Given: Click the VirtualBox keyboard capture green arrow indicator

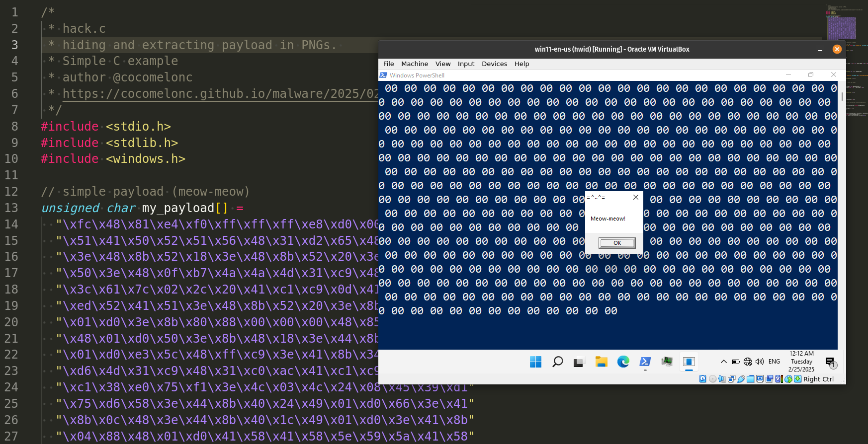Looking at the screenshot, I should [x=797, y=379].
